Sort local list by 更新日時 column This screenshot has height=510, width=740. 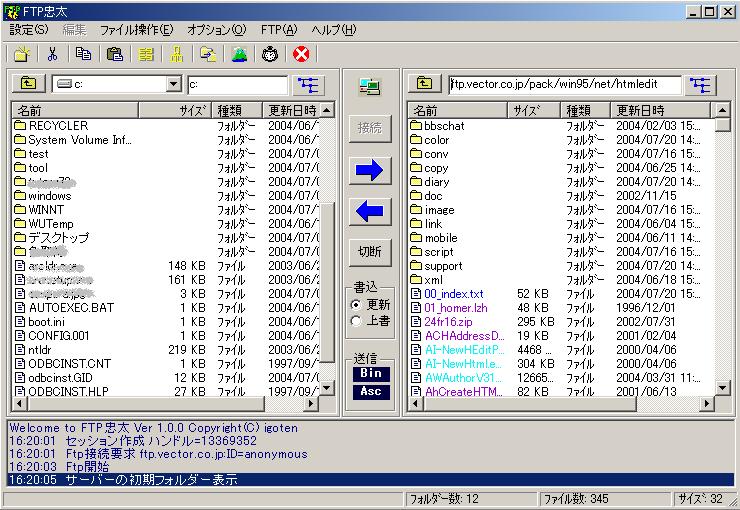coord(291,110)
